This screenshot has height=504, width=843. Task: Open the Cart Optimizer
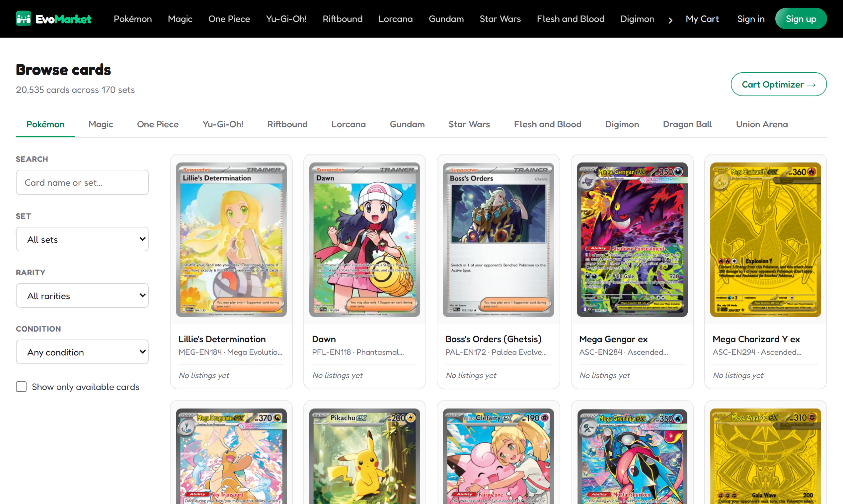pyautogui.click(x=779, y=84)
